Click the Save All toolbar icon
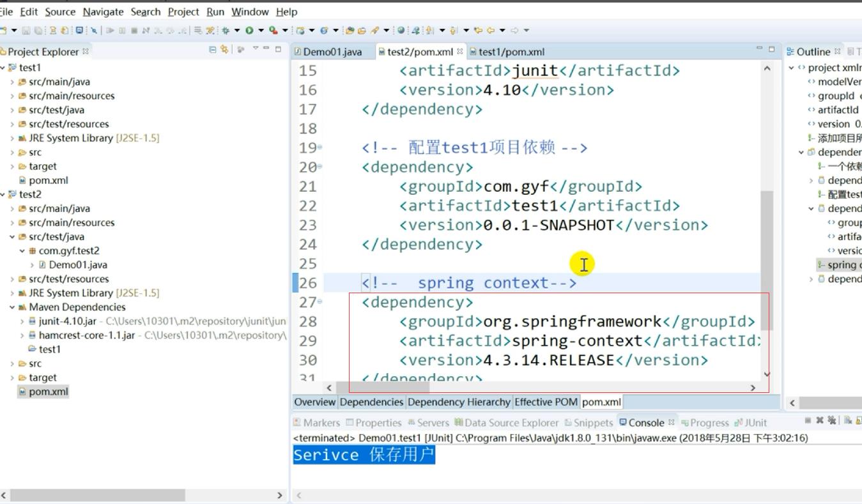Screen dimensions: 862x504 [x=38, y=30]
